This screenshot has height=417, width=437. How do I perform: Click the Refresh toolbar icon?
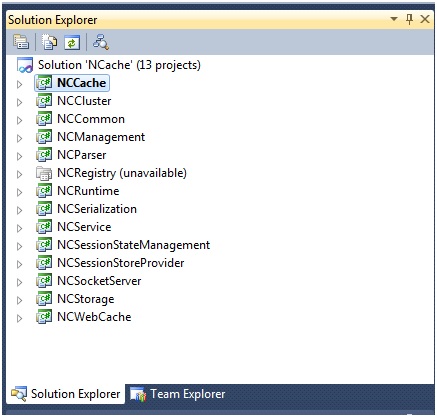72,42
